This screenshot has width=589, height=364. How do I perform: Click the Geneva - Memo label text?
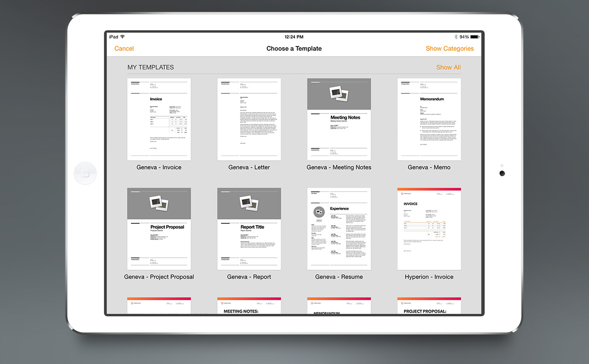click(429, 167)
